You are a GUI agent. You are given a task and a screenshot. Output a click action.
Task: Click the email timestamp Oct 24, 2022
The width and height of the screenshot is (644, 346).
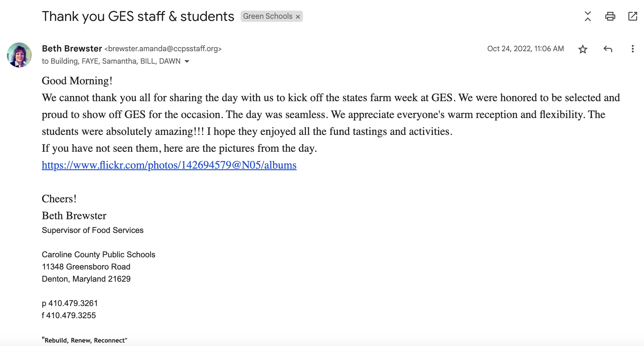point(525,49)
